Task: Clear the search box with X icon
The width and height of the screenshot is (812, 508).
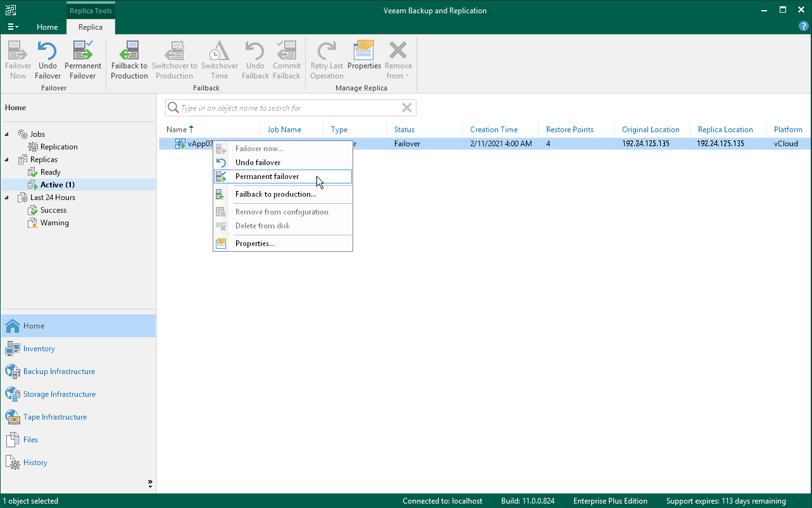Action: tap(407, 108)
